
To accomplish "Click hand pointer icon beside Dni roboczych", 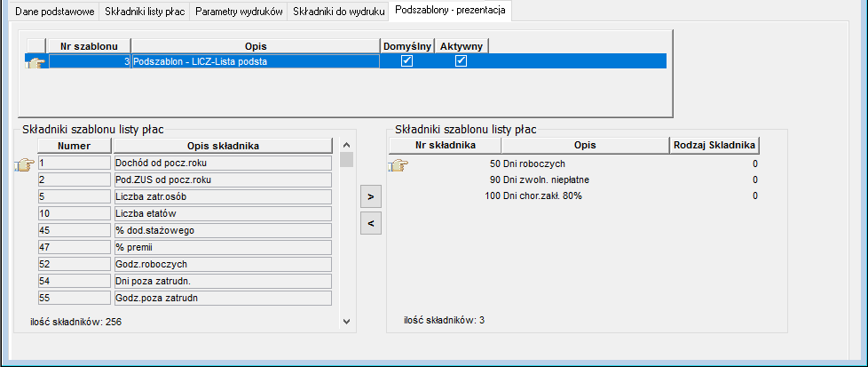I will 398,164.
